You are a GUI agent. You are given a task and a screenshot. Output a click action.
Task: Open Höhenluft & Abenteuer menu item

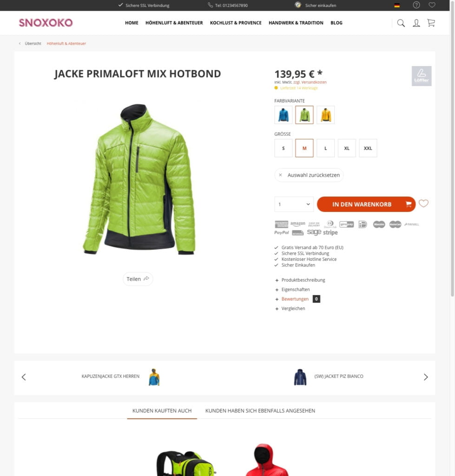coord(174,23)
